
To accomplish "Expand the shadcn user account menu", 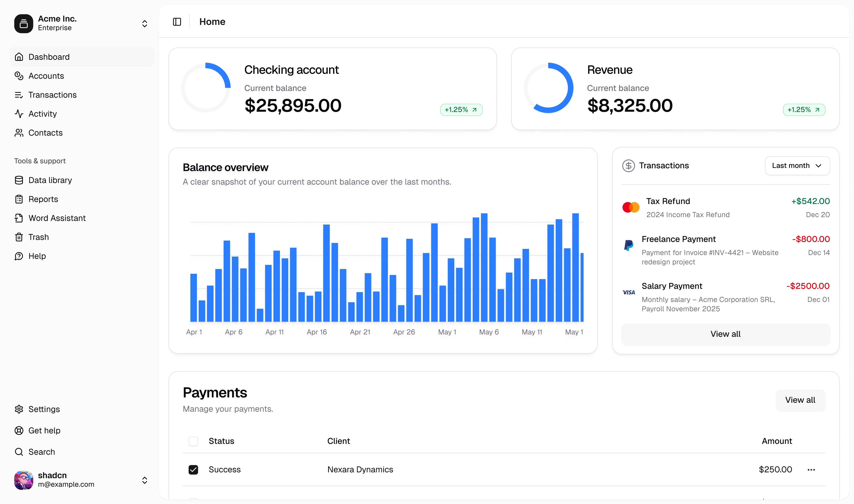I will pos(144,480).
